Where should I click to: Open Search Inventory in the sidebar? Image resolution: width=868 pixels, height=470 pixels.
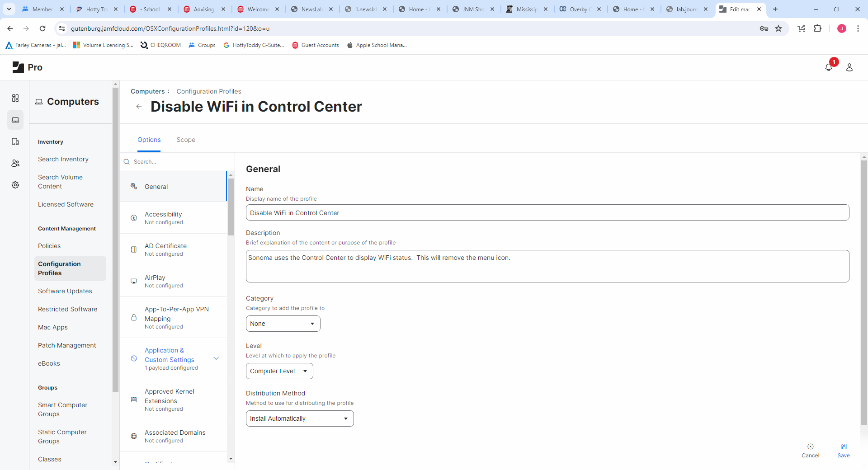tap(63, 159)
